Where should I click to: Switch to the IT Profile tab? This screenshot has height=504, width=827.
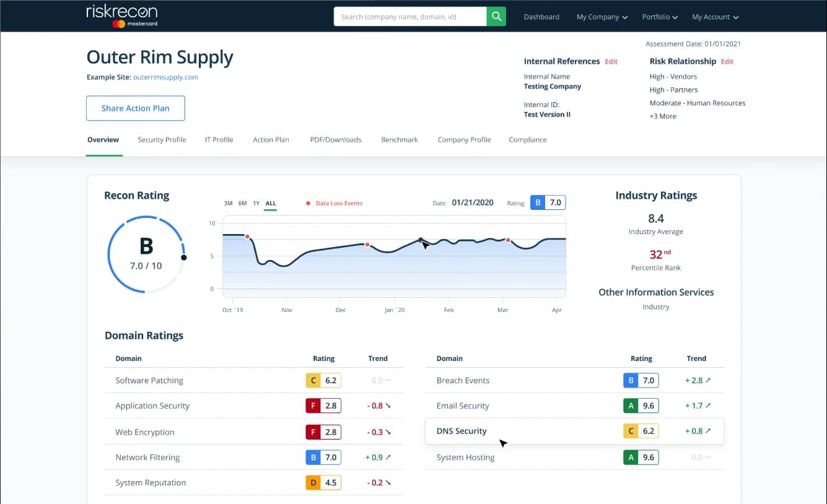click(219, 140)
